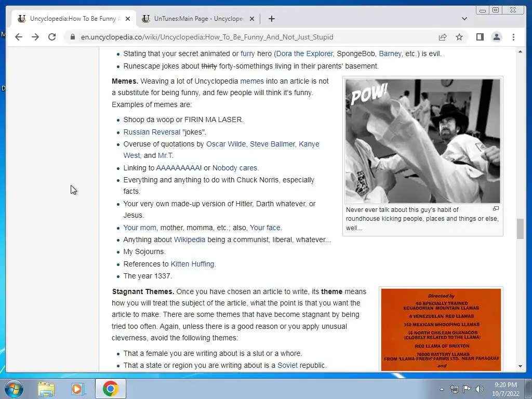Open taskbar clock and date
This screenshot has width=532, height=399.
pos(506,389)
